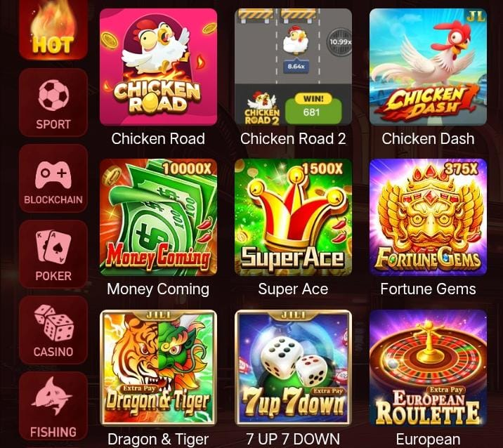Open the HOT flame category
The width and height of the screenshot is (503, 448).
pyautogui.click(x=53, y=29)
